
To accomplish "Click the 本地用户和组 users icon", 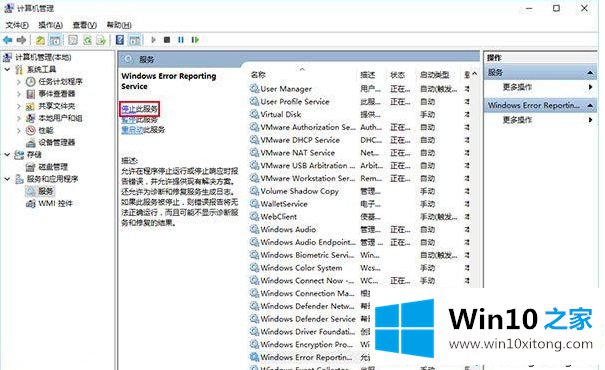I will [x=30, y=118].
